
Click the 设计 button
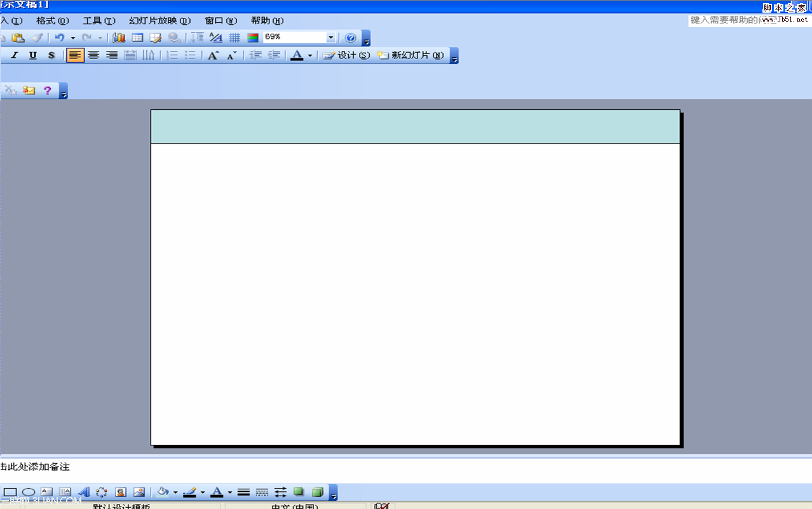(x=346, y=56)
